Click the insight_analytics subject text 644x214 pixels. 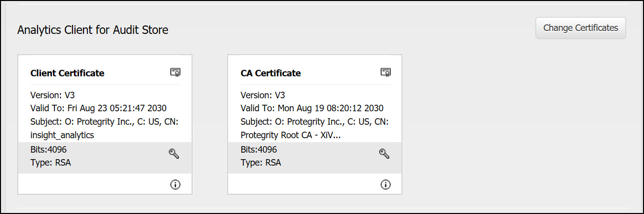coord(62,135)
